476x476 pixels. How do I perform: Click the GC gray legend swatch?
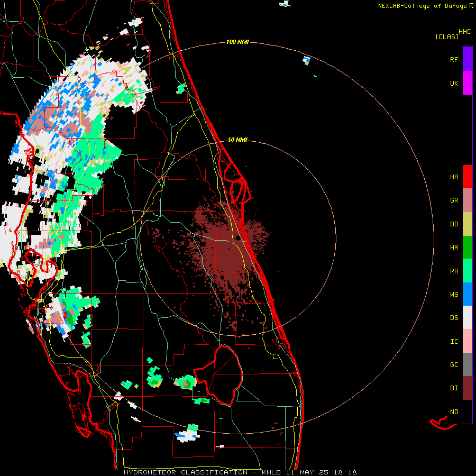(467, 364)
